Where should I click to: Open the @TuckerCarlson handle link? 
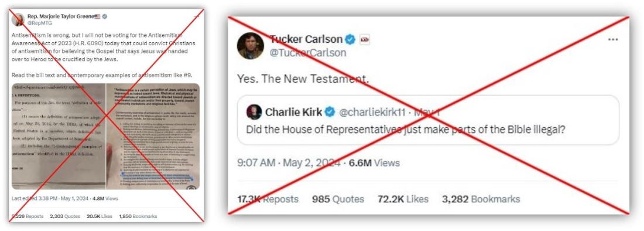[x=308, y=53]
